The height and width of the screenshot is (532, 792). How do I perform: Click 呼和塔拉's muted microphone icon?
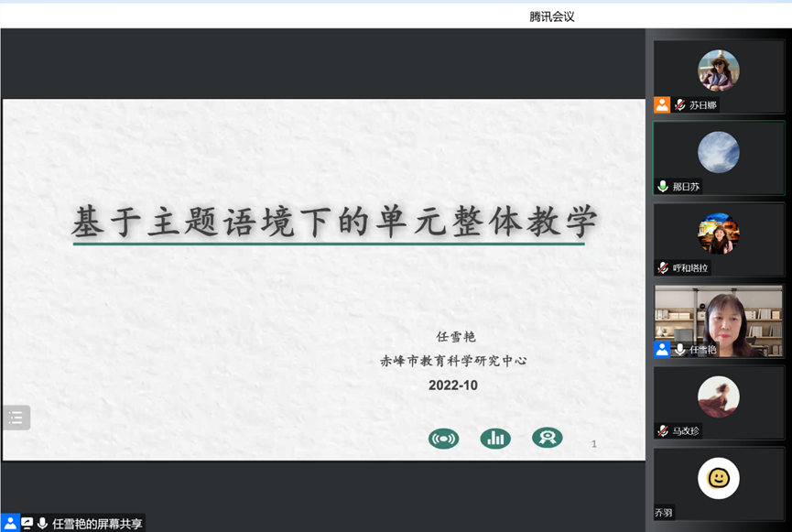663,268
